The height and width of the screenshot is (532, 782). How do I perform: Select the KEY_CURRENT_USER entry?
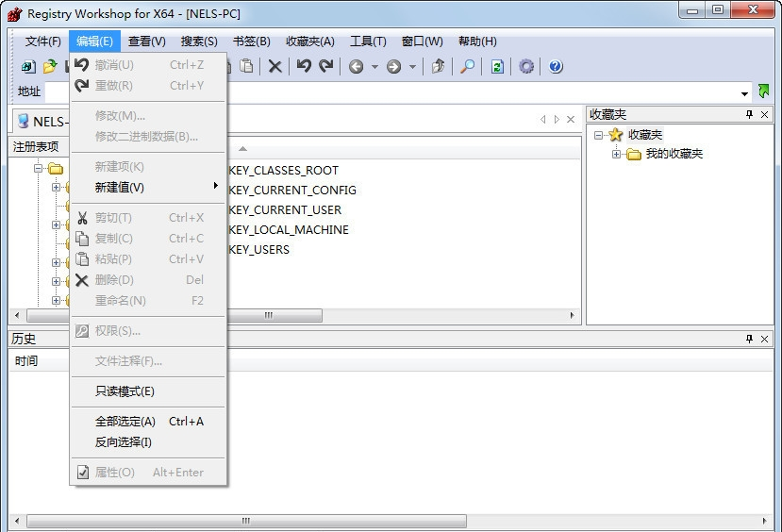coord(285,210)
